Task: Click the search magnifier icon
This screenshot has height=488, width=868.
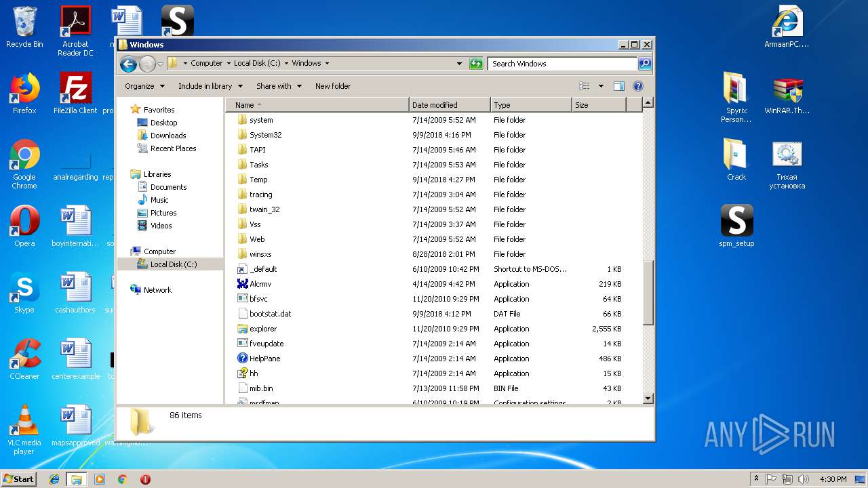Action: tap(645, 64)
